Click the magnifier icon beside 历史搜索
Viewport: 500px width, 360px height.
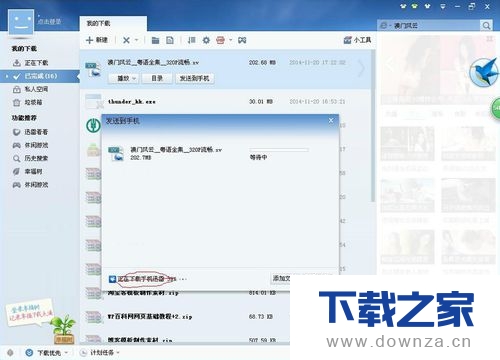(x=17, y=158)
